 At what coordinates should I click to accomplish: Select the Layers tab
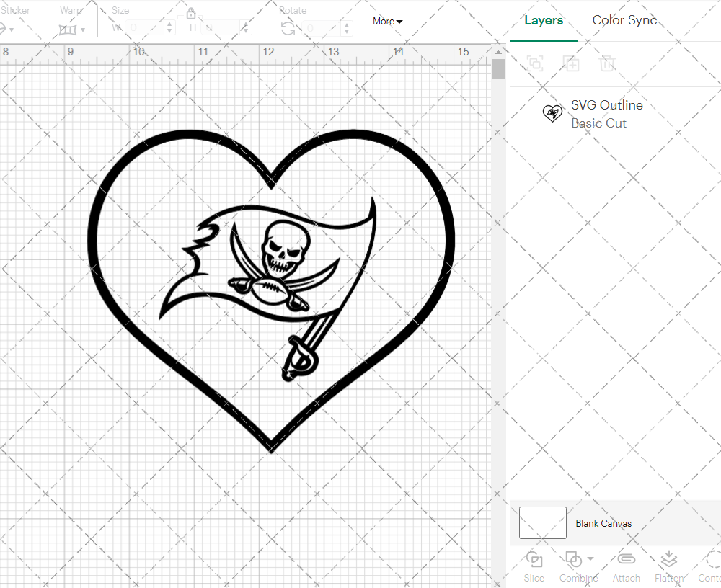(x=544, y=20)
